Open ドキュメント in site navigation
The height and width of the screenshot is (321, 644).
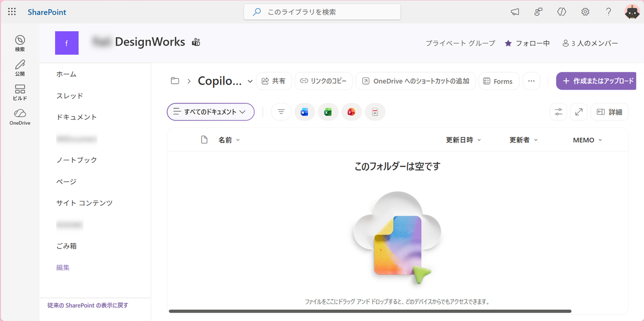(x=77, y=117)
